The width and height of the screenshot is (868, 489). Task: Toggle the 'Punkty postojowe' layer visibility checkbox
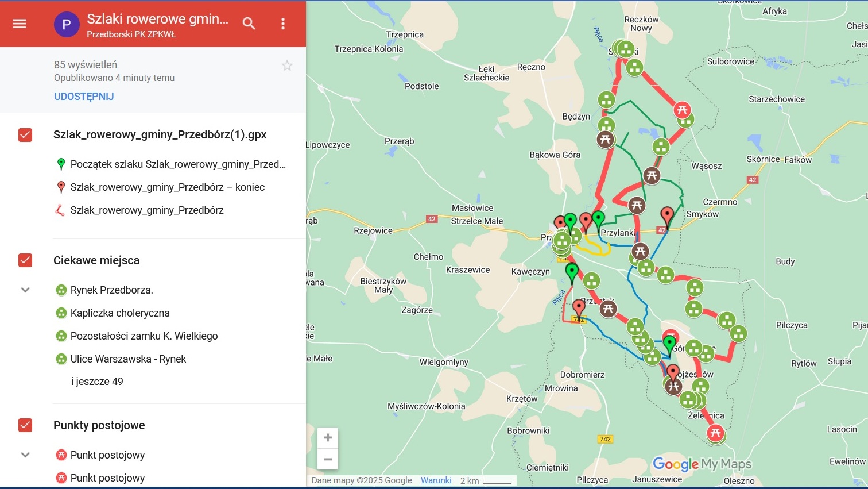click(x=25, y=425)
